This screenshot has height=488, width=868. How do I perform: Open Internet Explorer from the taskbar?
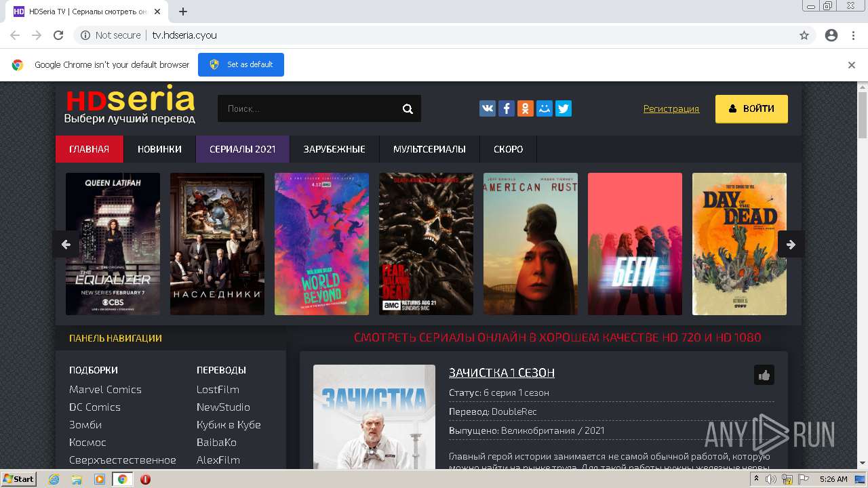[54, 479]
